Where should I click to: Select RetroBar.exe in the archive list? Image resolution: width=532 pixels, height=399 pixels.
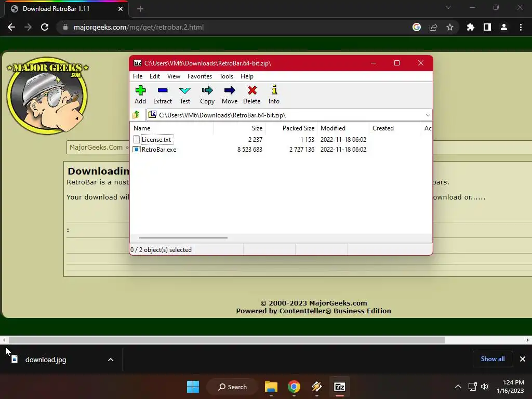coord(159,149)
